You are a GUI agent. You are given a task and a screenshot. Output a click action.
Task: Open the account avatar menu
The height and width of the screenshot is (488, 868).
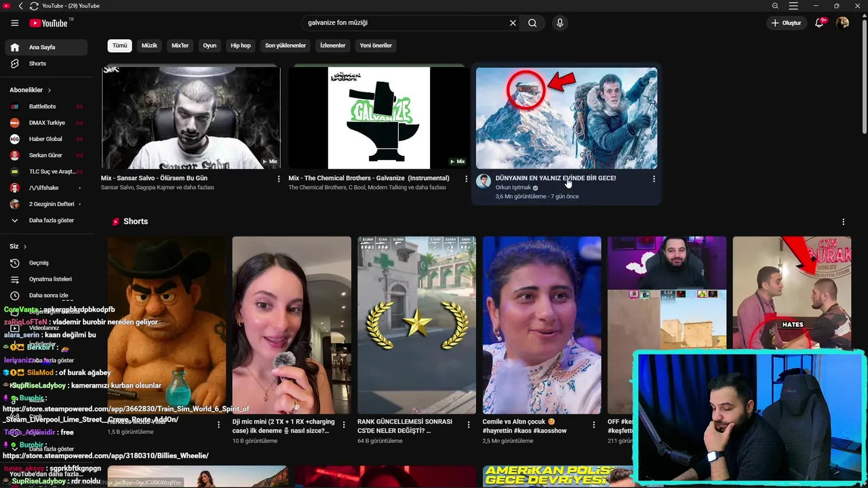point(842,23)
